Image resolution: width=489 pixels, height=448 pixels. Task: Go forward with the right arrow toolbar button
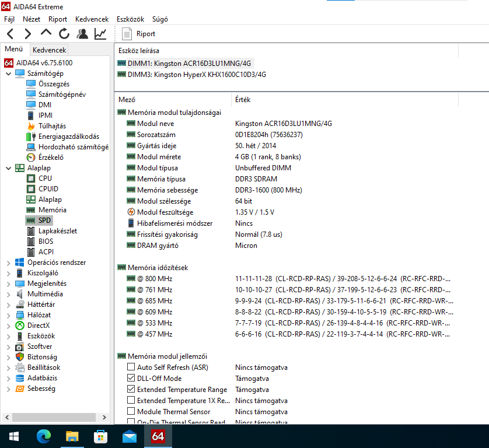click(28, 34)
